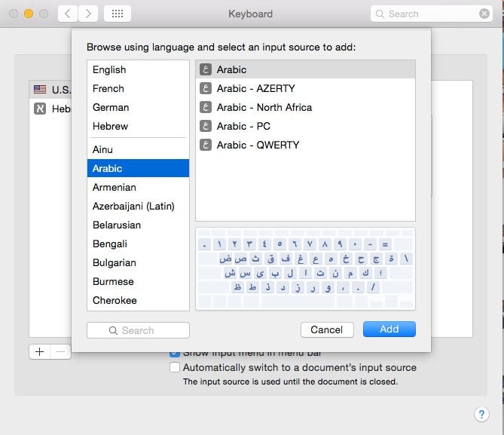Focus the Keyboard window toolbar Search field
504x435 pixels.
[x=432, y=14]
